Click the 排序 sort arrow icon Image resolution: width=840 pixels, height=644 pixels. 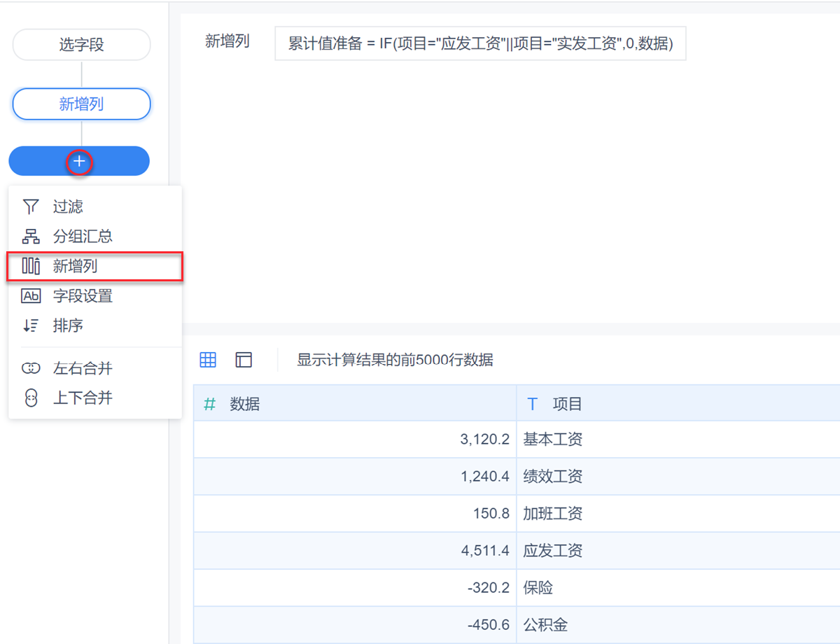point(31,325)
